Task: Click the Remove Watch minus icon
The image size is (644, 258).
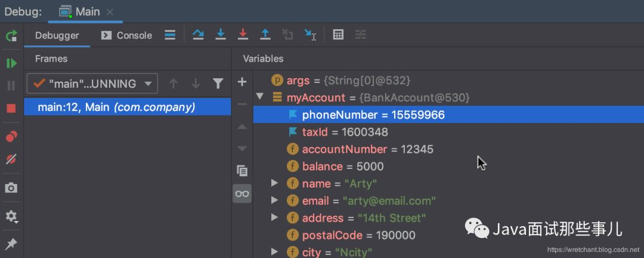Action: (x=242, y=104)
